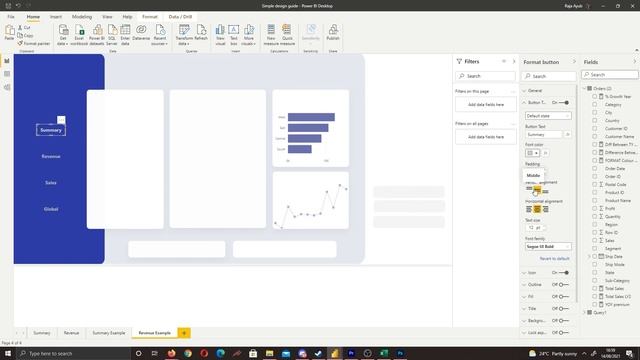Align button text horizontally right
This screenshot has height=360, width=640.
(546, 209)
